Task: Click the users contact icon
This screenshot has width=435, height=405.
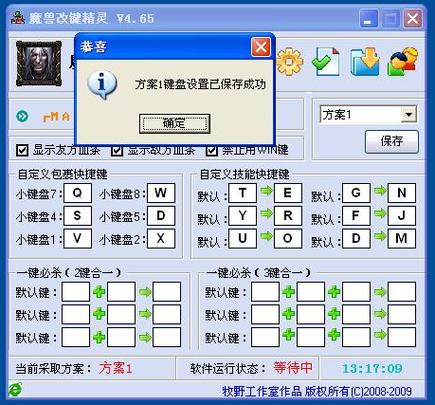Action: coord(403,62)
